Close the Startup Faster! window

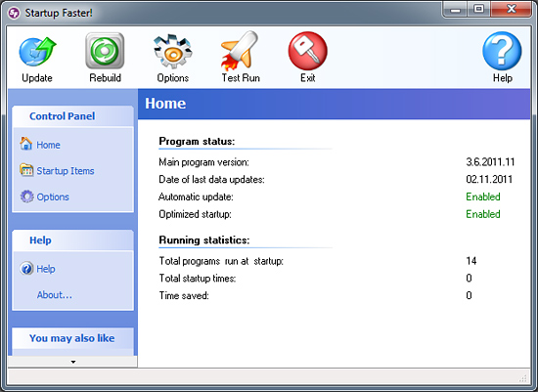click(x=511, y=9)
